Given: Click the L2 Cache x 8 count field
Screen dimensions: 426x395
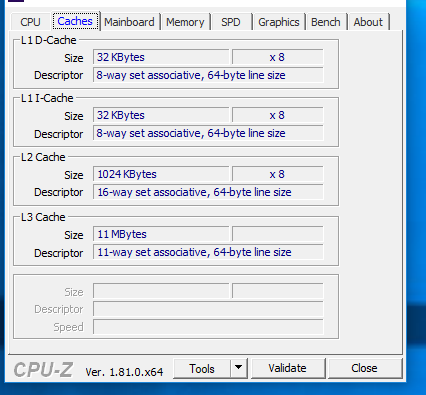Looking at the screenshot, I should tap(277, 174).
